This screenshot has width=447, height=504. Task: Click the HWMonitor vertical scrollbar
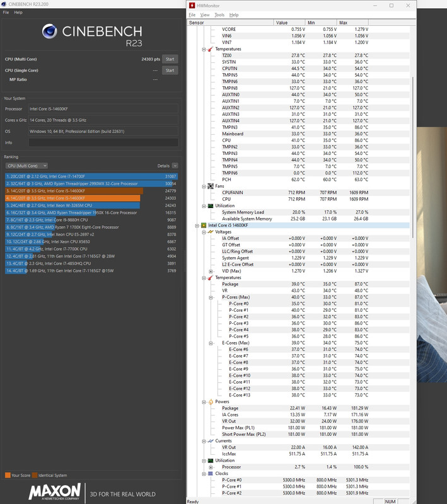coord(413,157)
